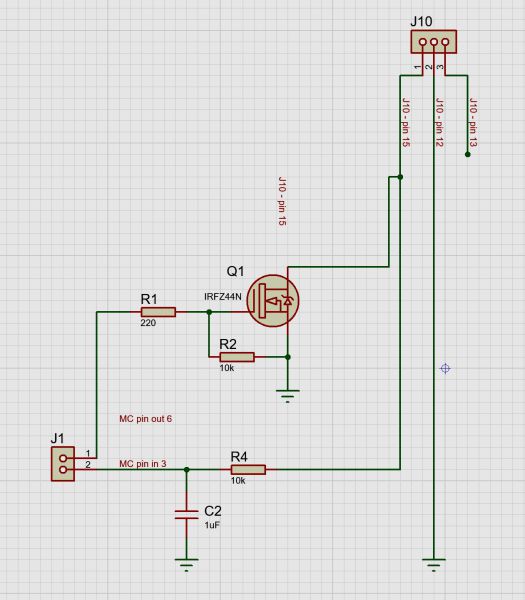Select the ground symbol below C2

[x=186, y=565]
